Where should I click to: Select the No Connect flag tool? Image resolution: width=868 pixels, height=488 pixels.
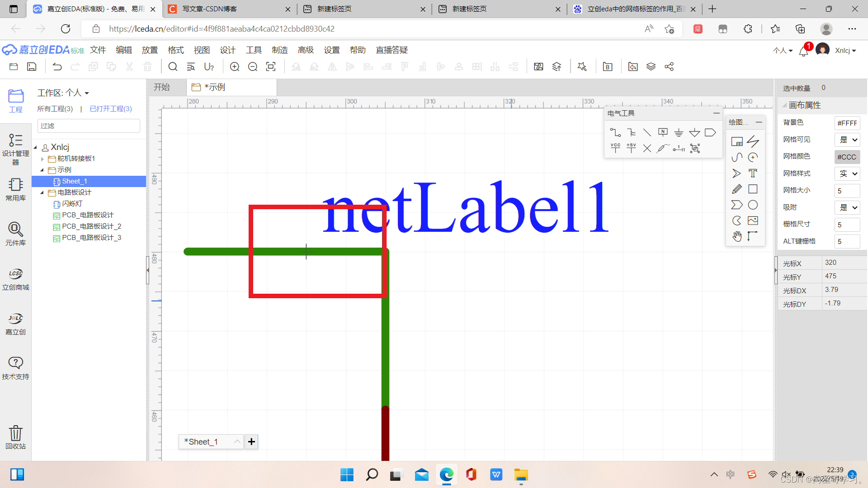click(x=647, y=148)
